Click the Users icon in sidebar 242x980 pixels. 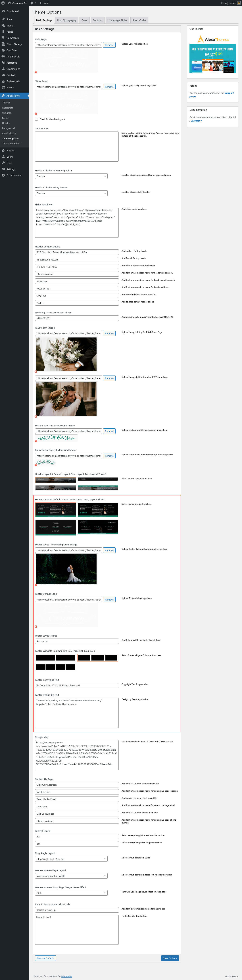click(3, 157)
